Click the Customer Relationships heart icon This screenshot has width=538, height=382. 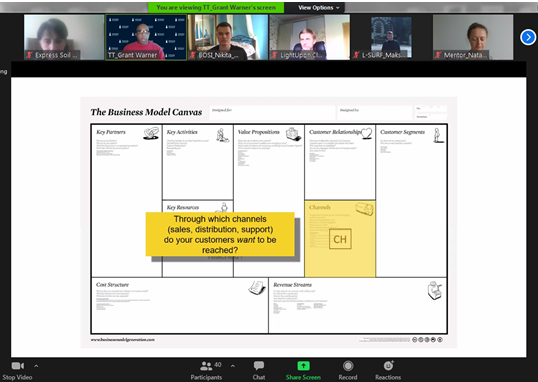366,133
